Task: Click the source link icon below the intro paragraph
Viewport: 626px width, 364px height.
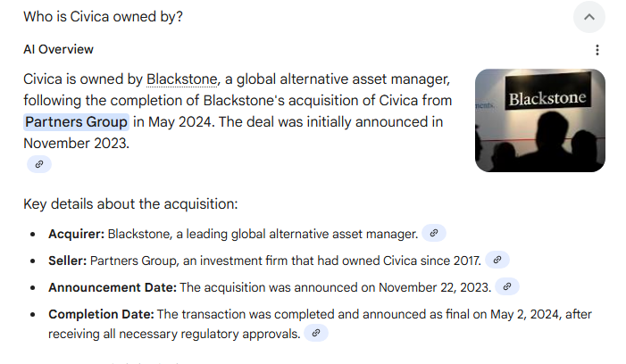Action: [x=38, y=164]
